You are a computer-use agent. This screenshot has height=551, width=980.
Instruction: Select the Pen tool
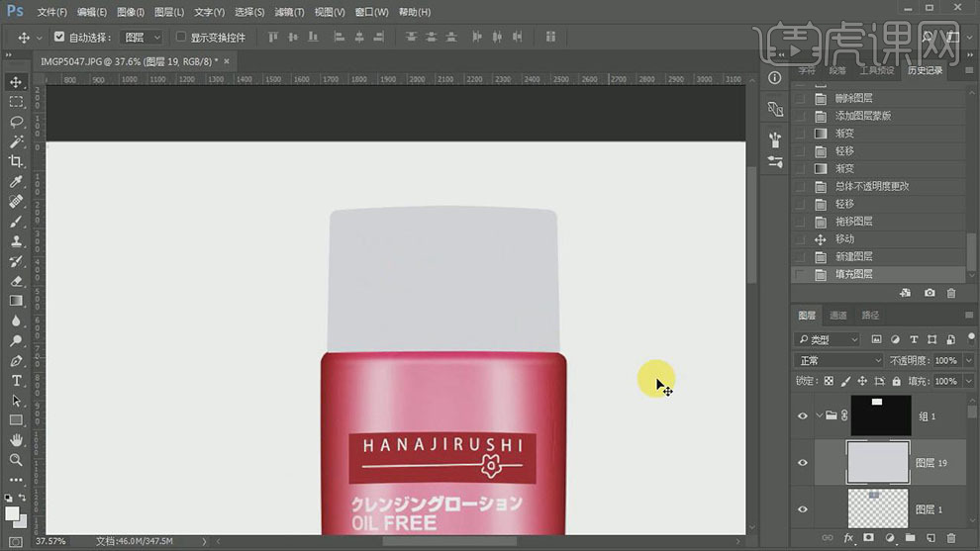pos(16,360)
